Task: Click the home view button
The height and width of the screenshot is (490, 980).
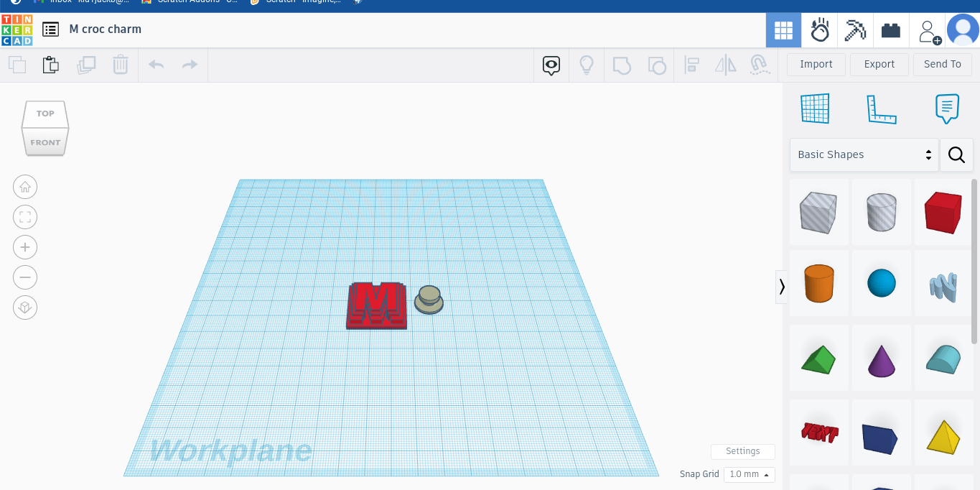Action: tap(25, 188)
